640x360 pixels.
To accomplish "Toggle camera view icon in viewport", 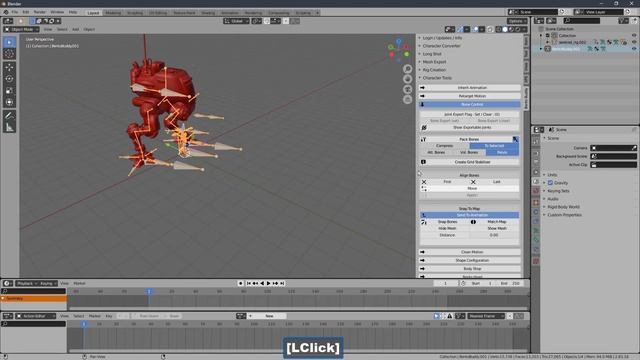I will coord(407,89).
